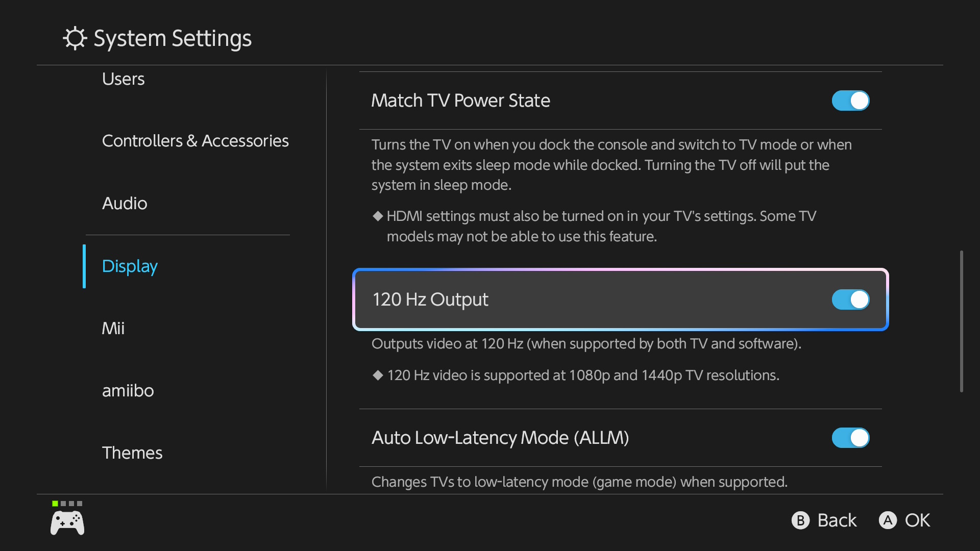
Task: Select the 120 Hz Output row label
Action: point(430,299)
